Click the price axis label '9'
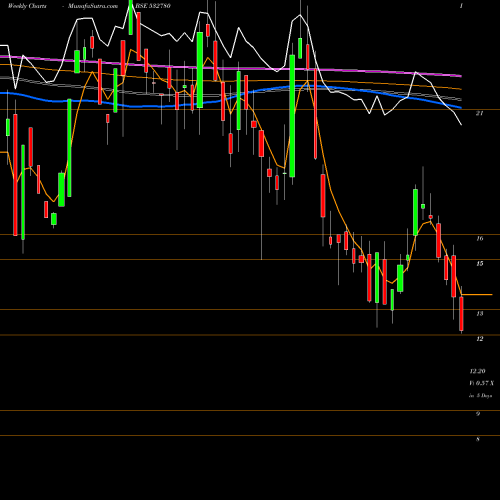 (478, 414)
